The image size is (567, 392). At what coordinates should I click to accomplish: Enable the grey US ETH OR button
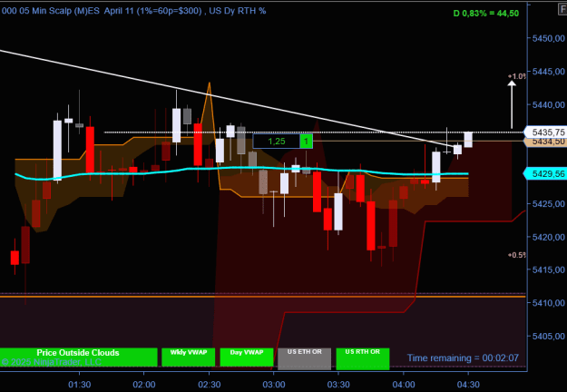tap(305, 358)
